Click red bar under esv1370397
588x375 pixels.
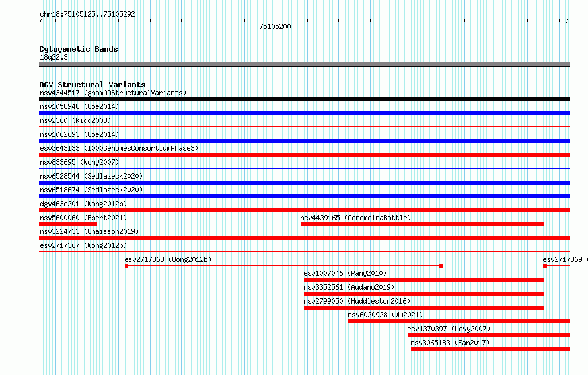point(489,335)
